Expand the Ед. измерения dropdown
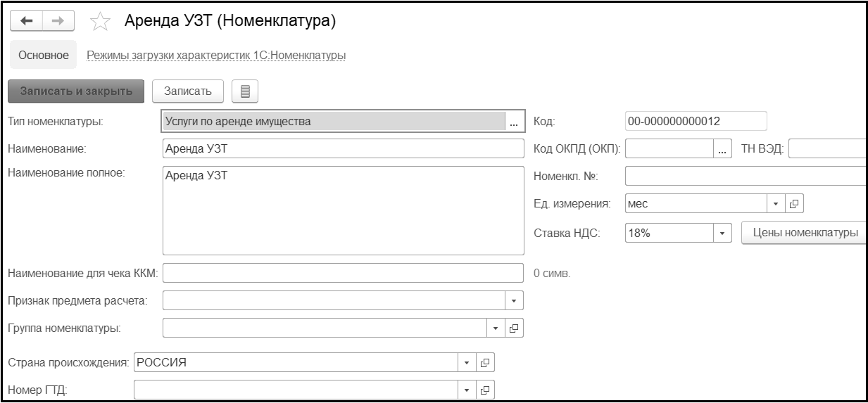This screenshot has height=403, width=868. [x=776, y=203]
